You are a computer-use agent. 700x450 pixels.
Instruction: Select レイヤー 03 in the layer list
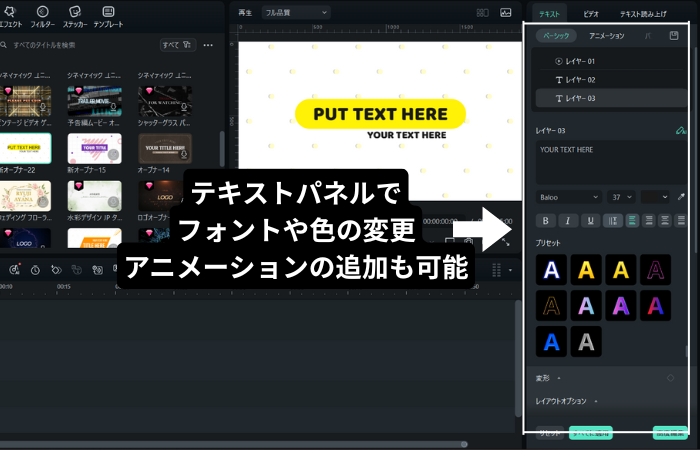point(612,98)
